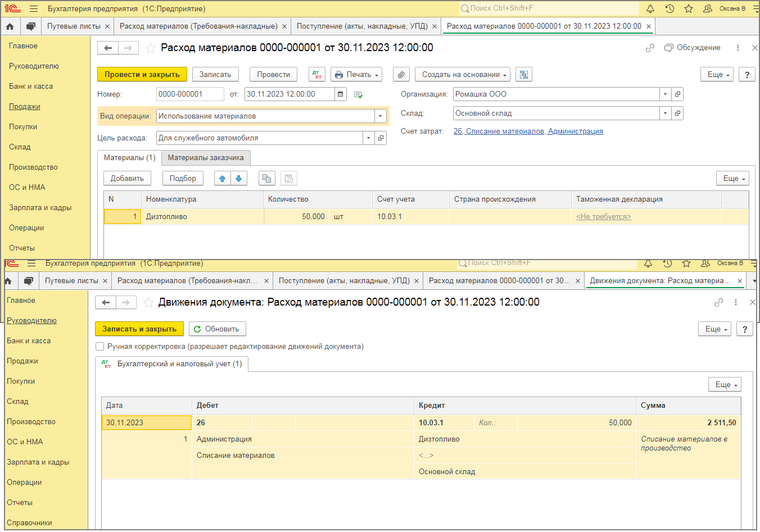Screen dimensions: 760x532
Task: Open Банк и касса section in Расход материалов window sidebar
Action: coord(31,87)
